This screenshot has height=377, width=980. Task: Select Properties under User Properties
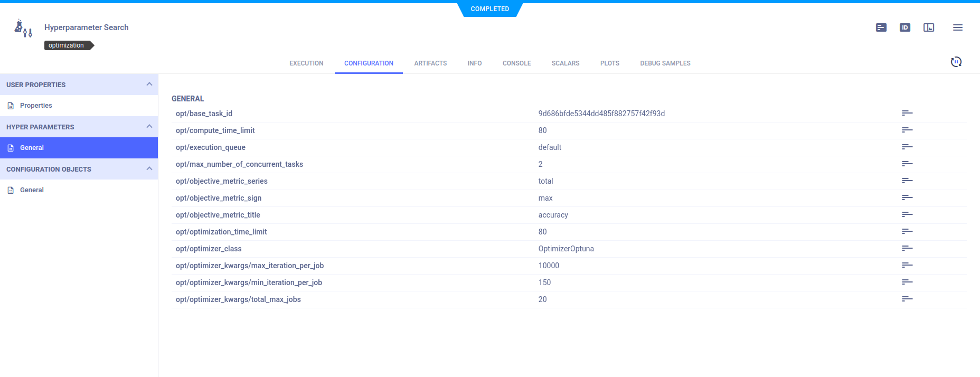point(36,106)
